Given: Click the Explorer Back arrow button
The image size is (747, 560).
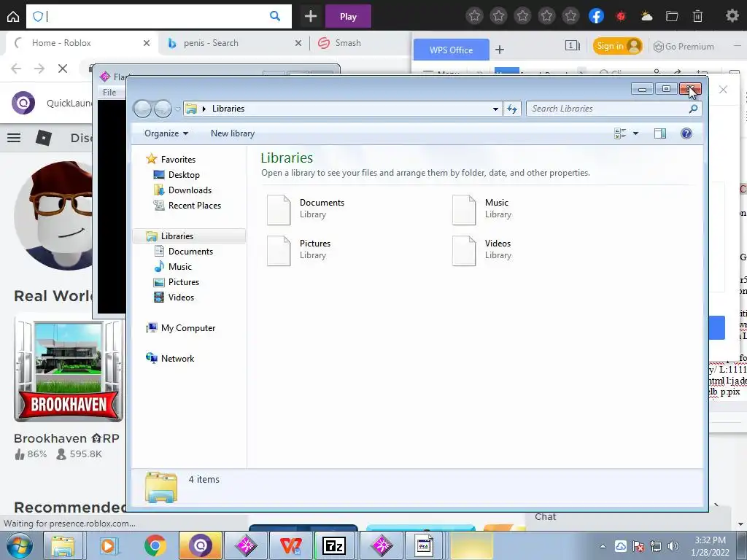Looking at the screenshot, I should (x=142, y=109).
